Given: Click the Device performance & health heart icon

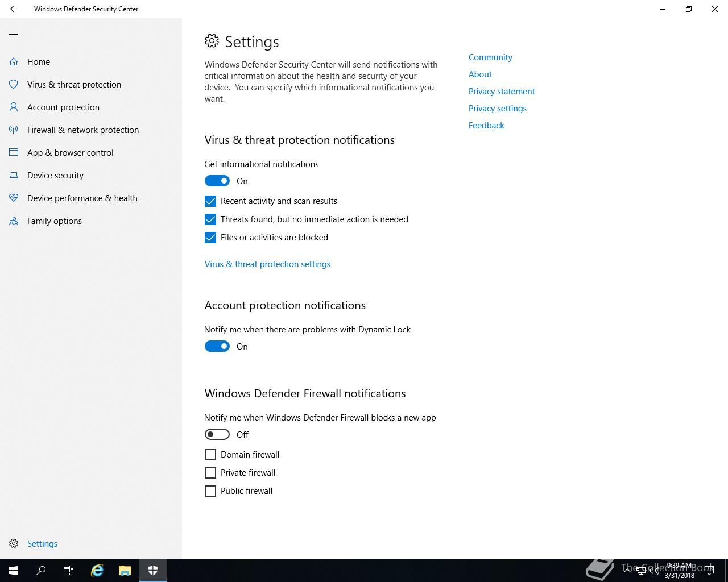Looking at the screenshot, I should [x=14, y=198].
